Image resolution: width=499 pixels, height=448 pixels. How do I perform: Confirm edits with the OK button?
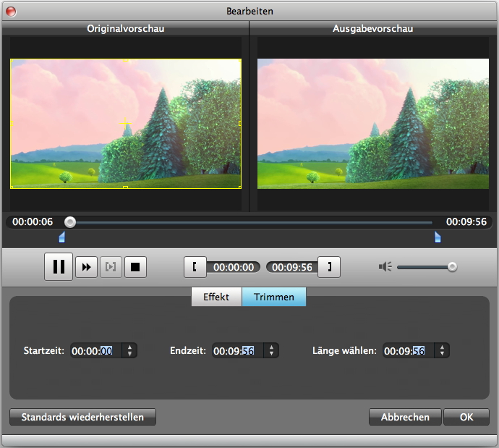click(x=466, y=417)
